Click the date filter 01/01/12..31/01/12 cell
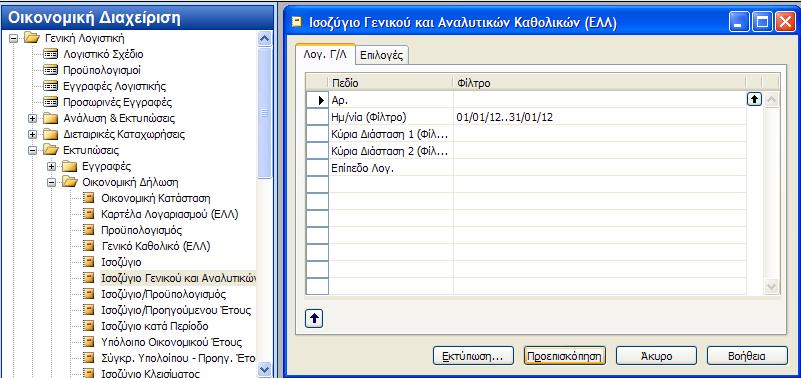This screenshot has width=801, height=378. point(600,116)
